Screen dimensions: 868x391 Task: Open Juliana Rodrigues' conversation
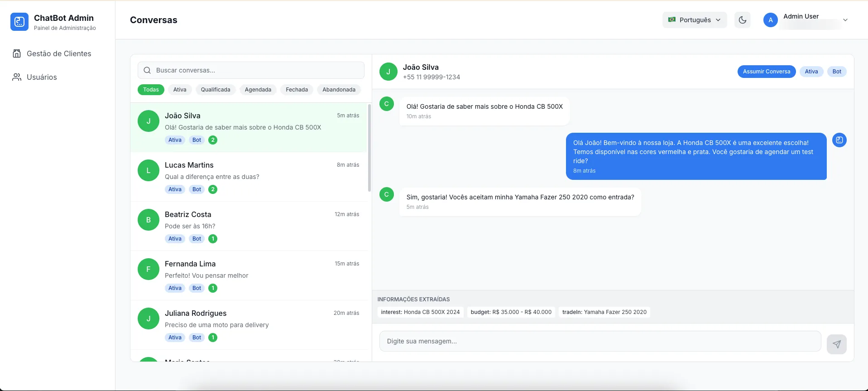tap(249, 325)
